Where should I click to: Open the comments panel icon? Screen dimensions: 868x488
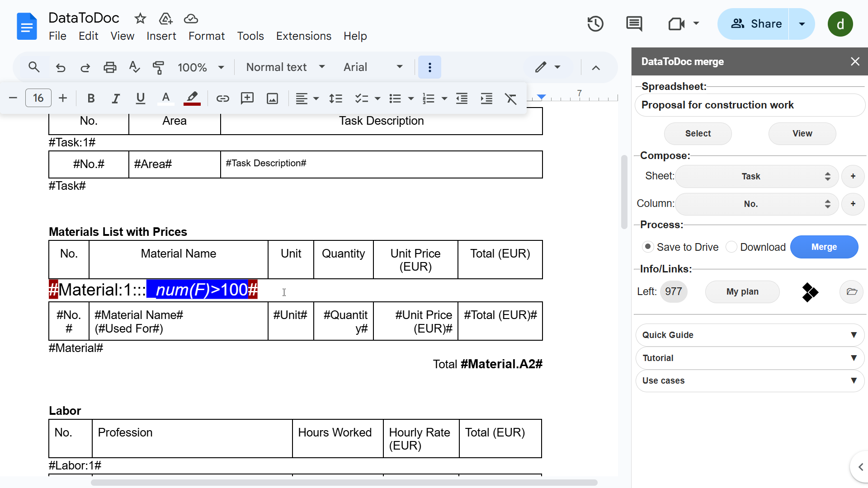634,23
